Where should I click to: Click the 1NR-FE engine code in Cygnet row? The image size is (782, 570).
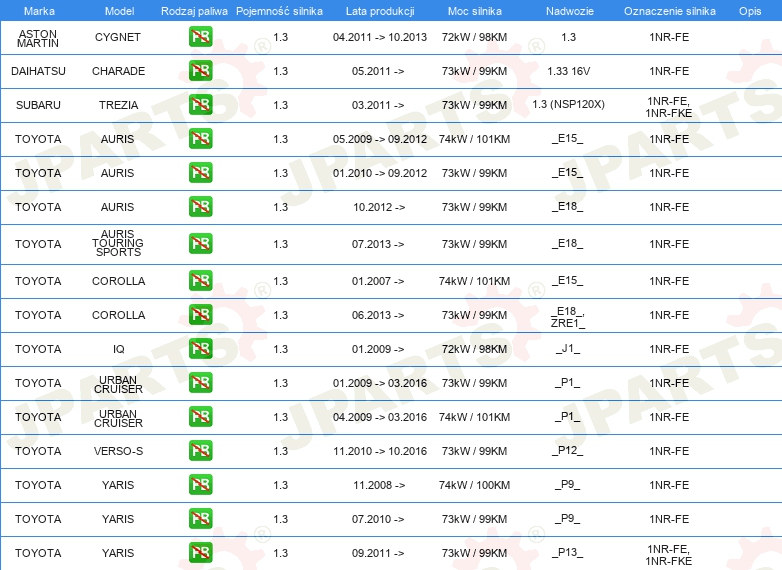pyautogui.click(x=669, y=37)
